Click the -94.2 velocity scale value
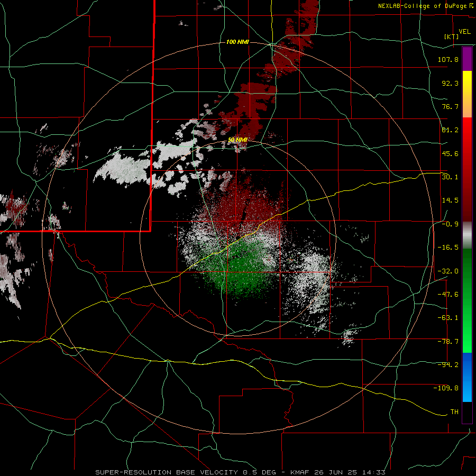Image resolution: width=476 pixels, height=476 pixels. tap(448, 365)
